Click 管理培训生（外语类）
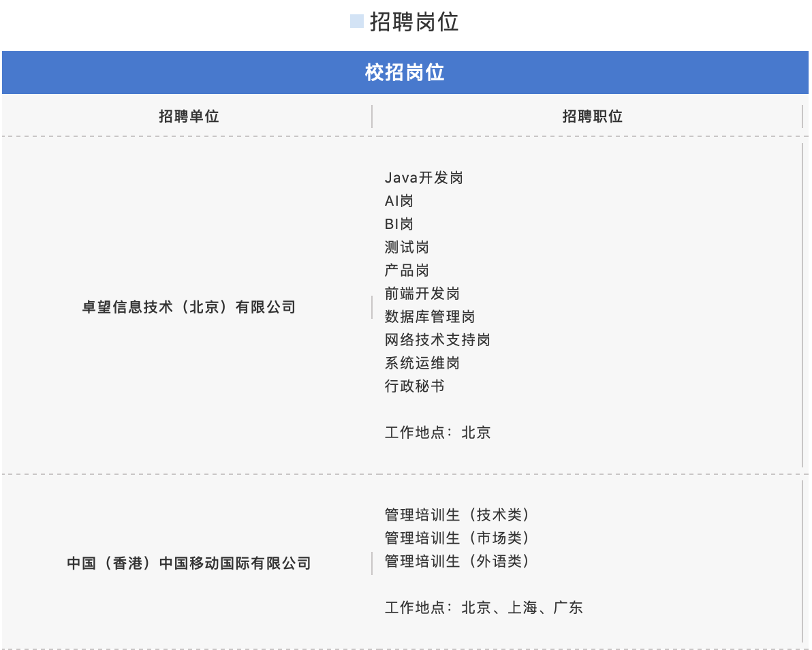The height and width of the screenshot is (650, 812). coord(457,561)
